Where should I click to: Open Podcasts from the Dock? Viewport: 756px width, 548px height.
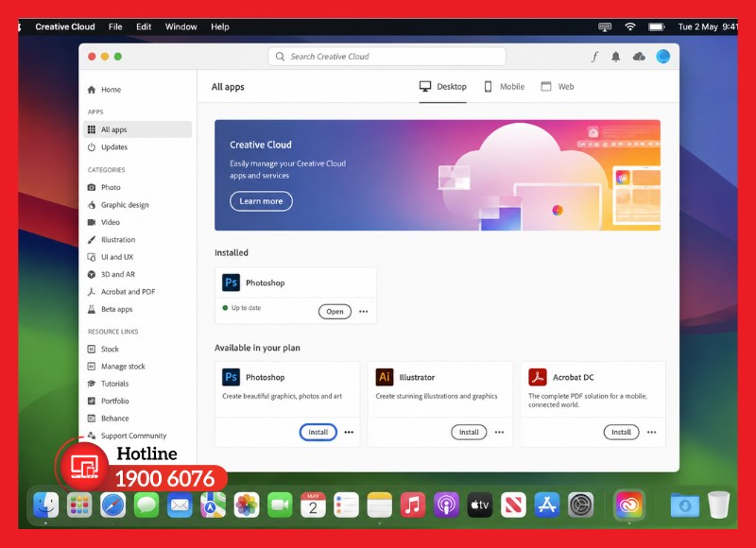(x=446, y=505)
